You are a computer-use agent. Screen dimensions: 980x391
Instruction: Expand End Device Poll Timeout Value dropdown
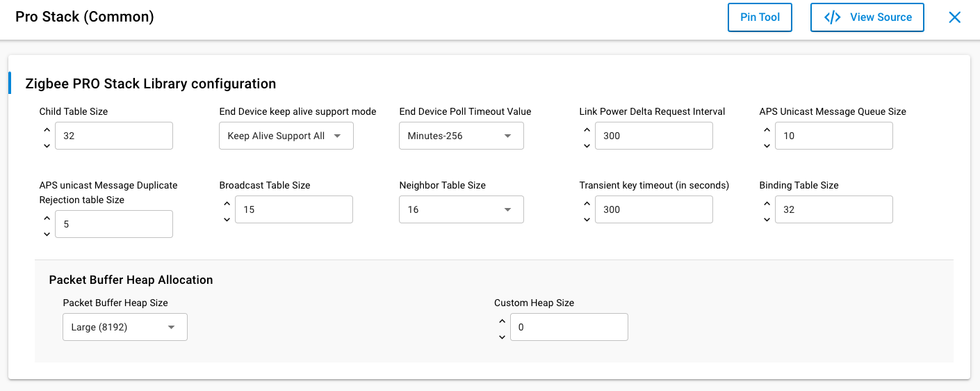tap(461, 136)
